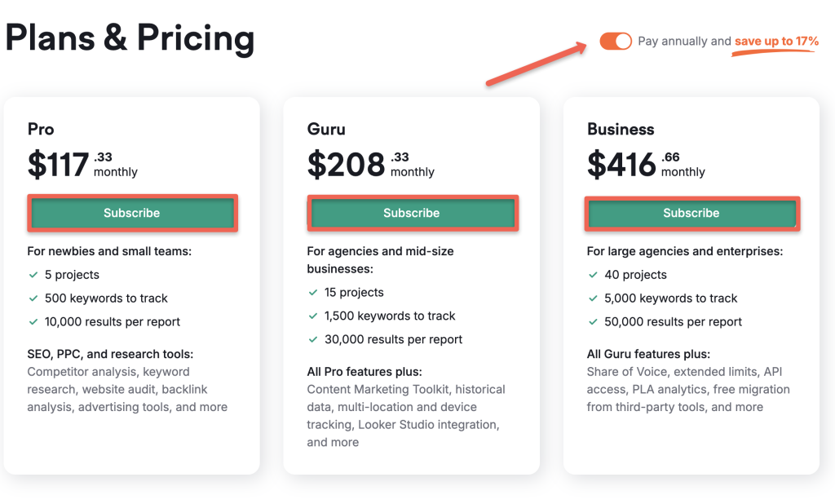Click the 5,000 keywords to track checkmark
The height and width of the screenshot is (504, 835).
594,298
